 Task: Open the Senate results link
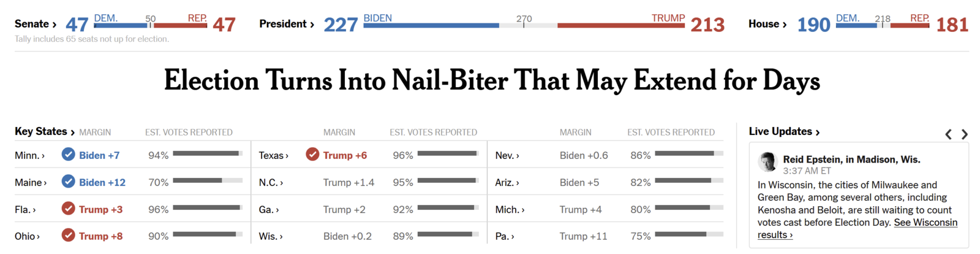point(36,24)
